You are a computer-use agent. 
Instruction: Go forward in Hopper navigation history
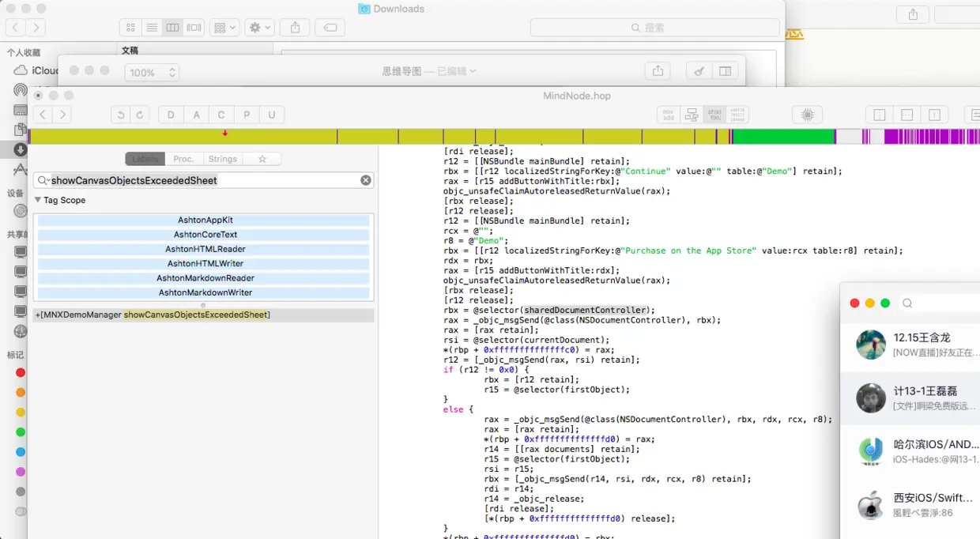62,115
